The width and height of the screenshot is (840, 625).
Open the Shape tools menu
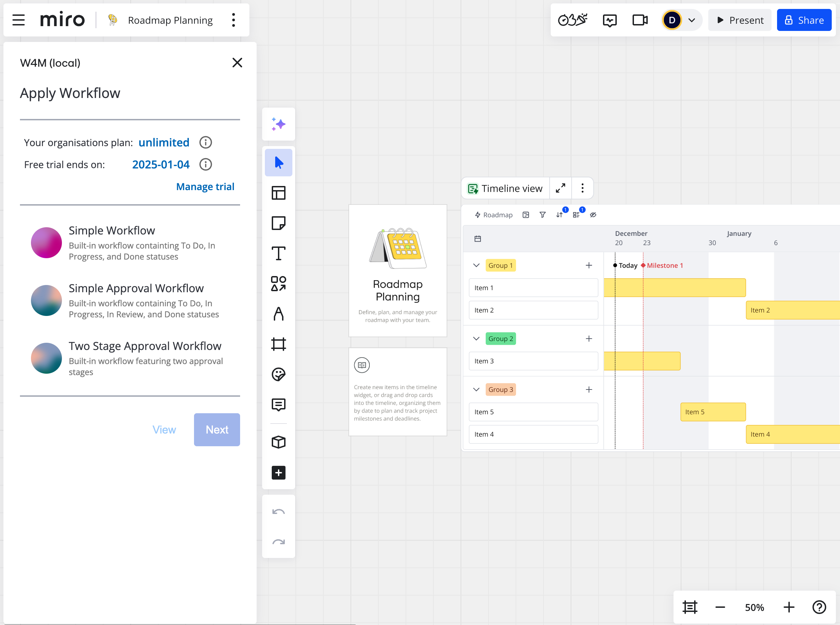coord(279,284)
